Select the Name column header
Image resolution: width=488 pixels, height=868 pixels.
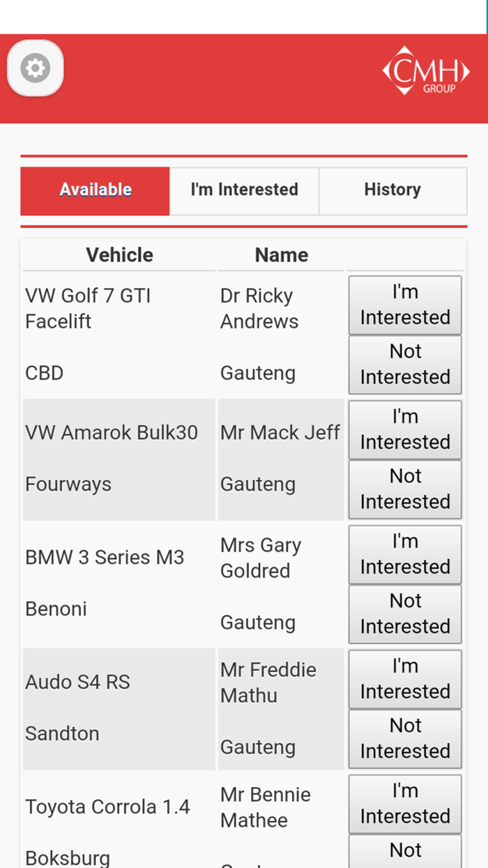tap(282, 255)
